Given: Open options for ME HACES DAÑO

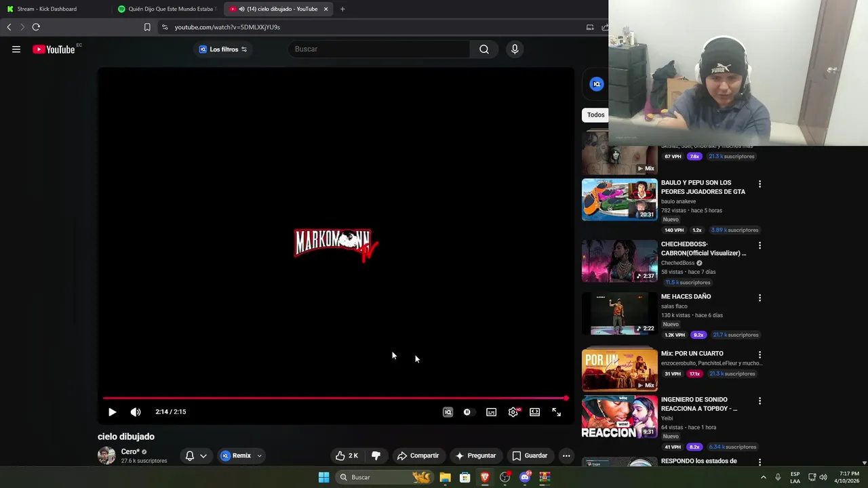Looking at the screenshot, I should (x=759, y=298).
